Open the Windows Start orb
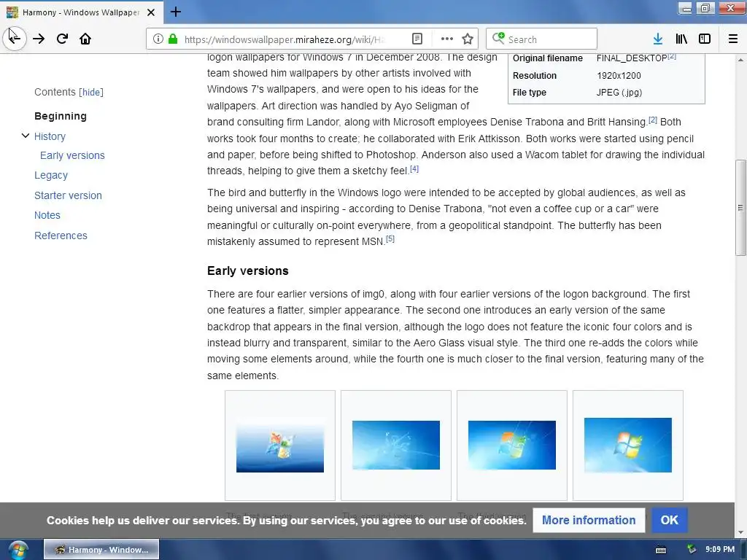 18,550
